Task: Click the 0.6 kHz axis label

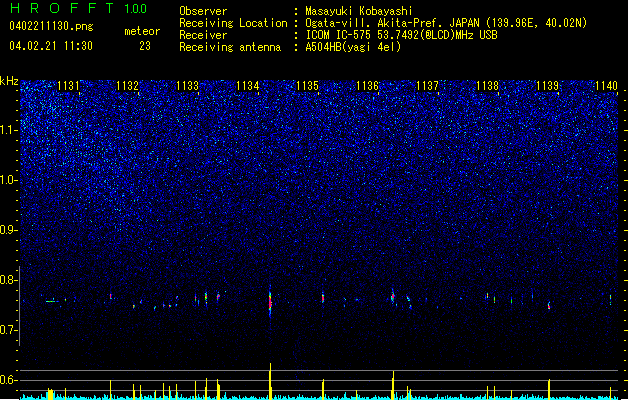Action: [9, 380]
